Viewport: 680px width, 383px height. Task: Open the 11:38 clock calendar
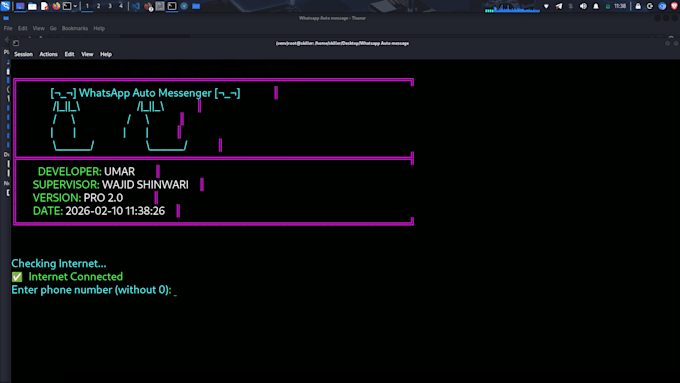tap(620, 6)
